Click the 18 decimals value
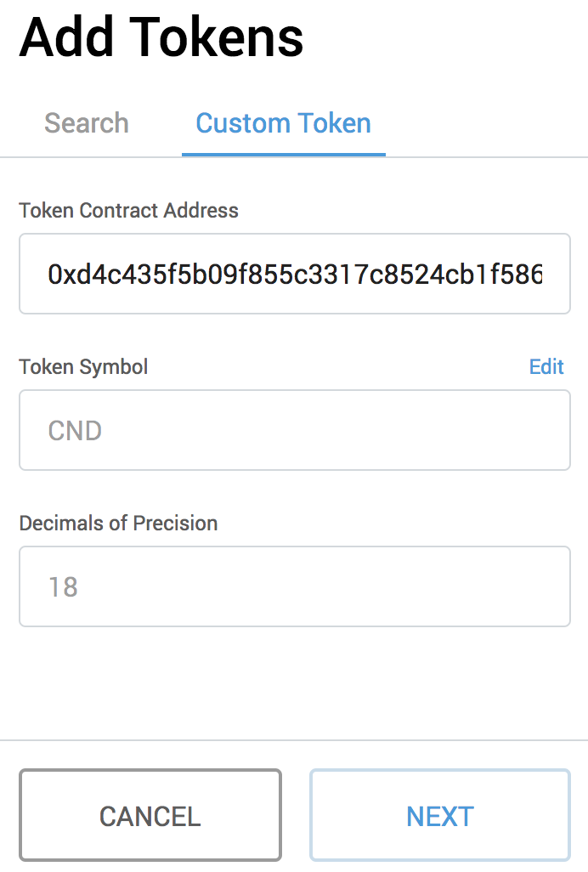This screenshot has height=872, width=588. tap(63, 587)
